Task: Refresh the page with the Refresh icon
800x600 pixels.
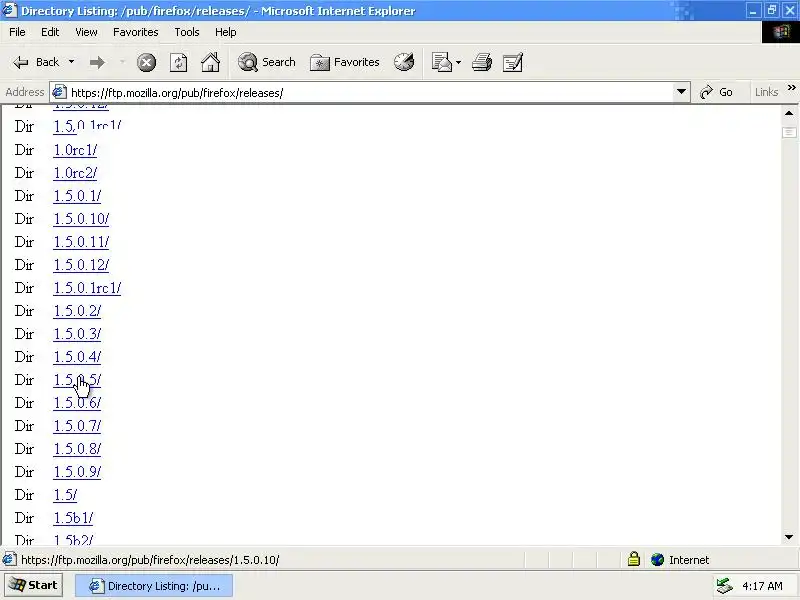Action: tap(178, 62)
